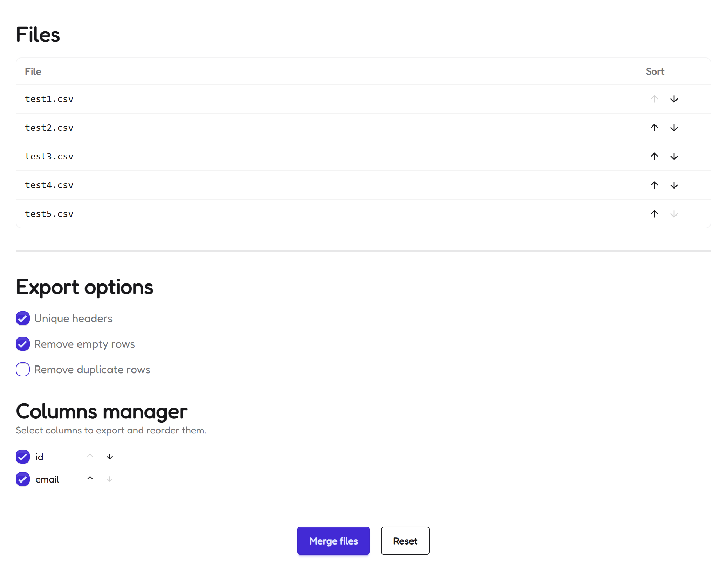
Task: Disable the Unique headers option
Action: pyautogui.click(x=22, y=318)
